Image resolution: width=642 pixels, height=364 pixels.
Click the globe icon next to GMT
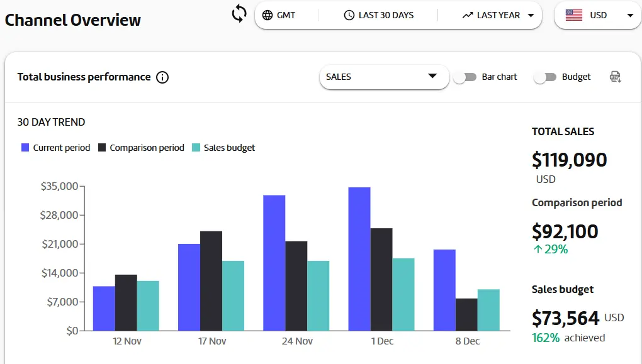point(267,15)
